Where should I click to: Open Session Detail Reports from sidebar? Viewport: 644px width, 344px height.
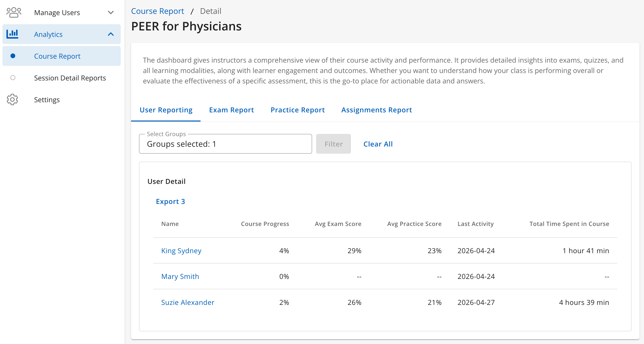coord(70,77)
